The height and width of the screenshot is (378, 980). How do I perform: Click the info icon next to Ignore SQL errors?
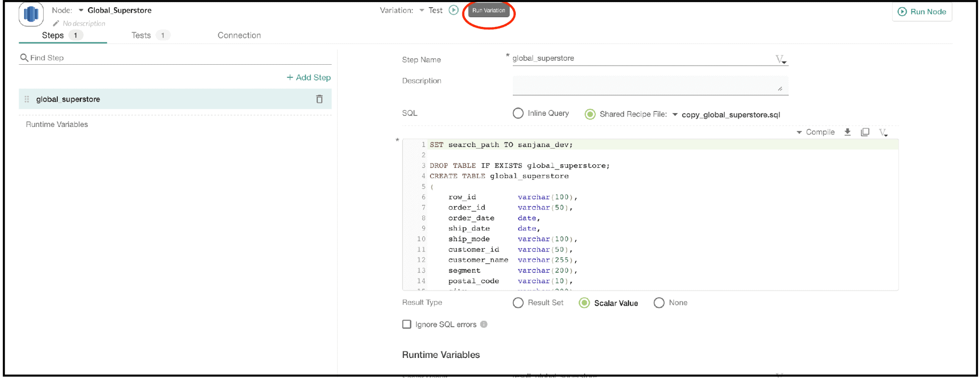click(484, 324)
